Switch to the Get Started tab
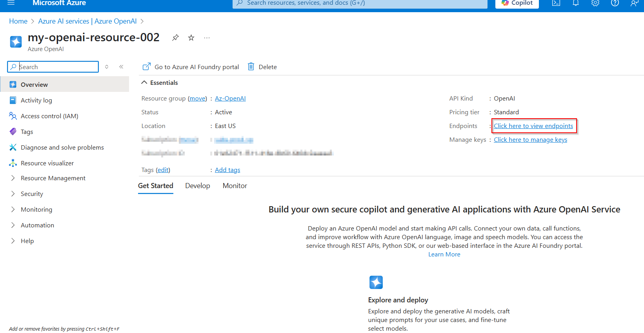 point(155,186)
